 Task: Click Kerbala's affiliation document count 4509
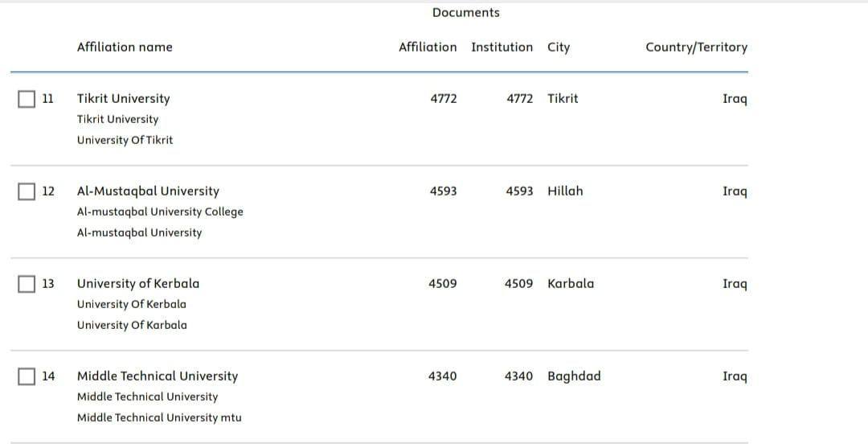tap(443, 284)
